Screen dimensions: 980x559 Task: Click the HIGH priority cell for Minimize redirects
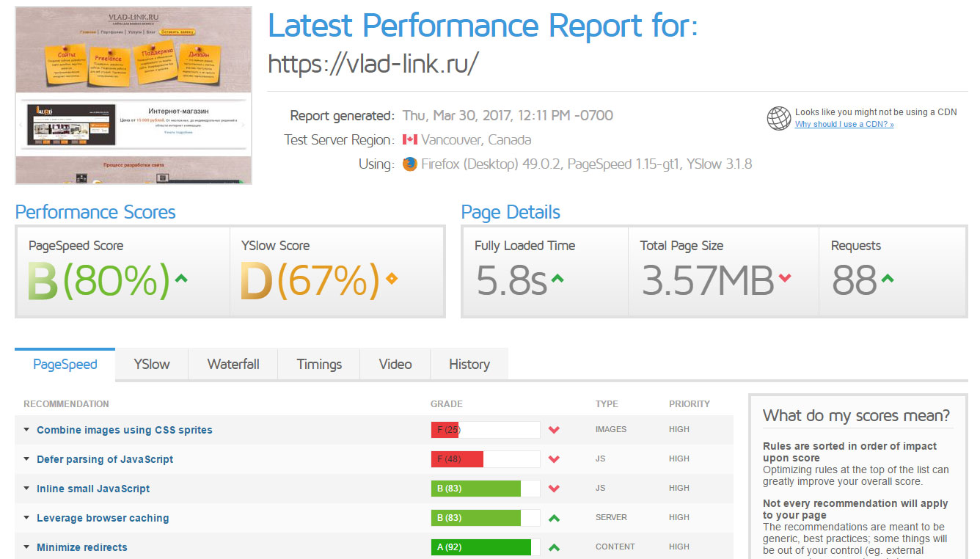click(x=679, y=547)
